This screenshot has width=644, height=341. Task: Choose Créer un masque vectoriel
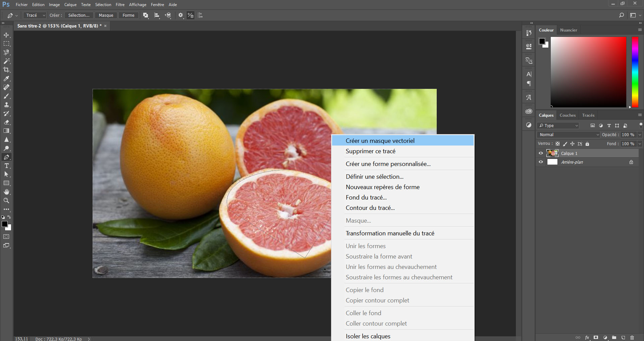click(380, 141)
